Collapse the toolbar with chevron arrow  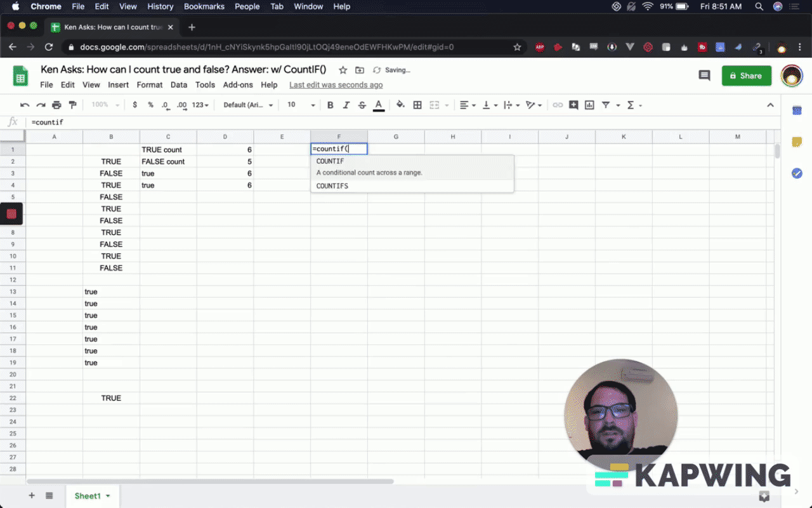[770, 105]
